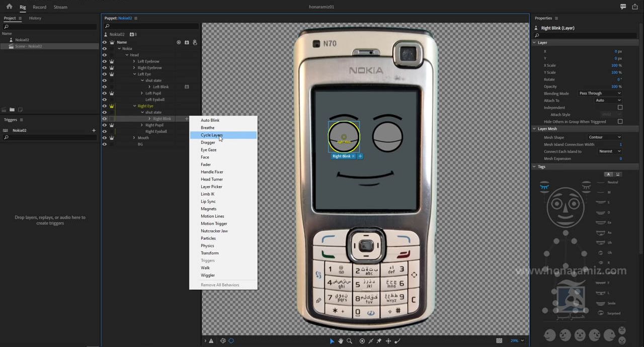Click plus next to Right Blink tag label
Viewport: 644px width, 347px height.
(360, 156)
